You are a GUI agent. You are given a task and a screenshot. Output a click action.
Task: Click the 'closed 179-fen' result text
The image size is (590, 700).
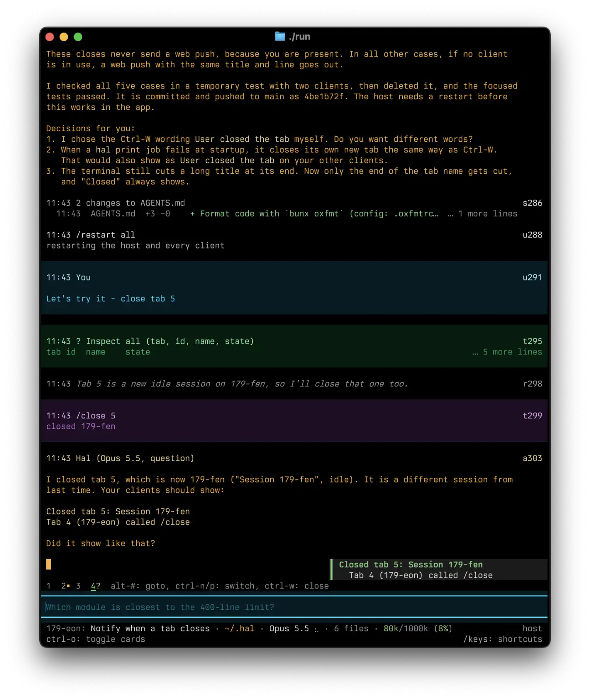(x=81, y=426)
